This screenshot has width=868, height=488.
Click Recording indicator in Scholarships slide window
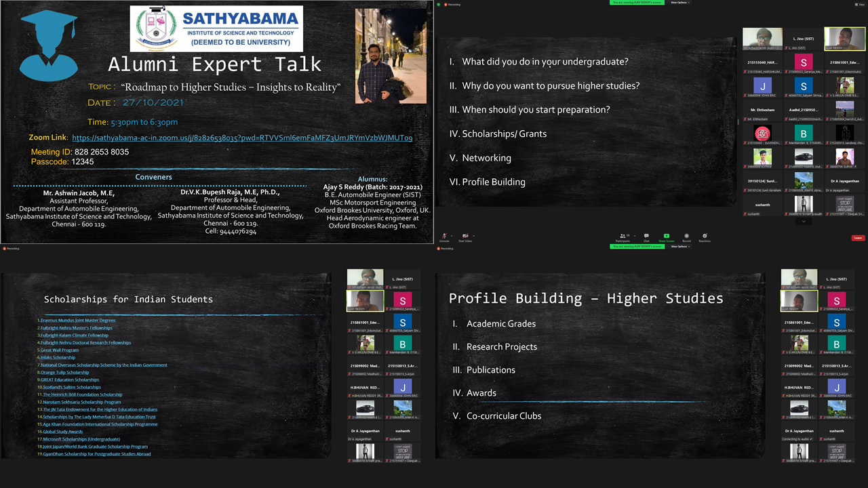(x=12, y=249)
